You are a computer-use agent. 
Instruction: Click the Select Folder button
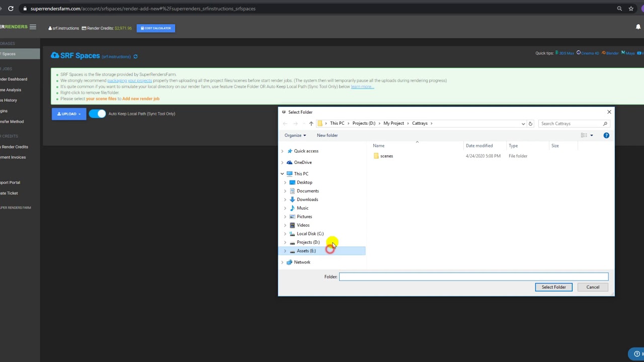[553, 287]
